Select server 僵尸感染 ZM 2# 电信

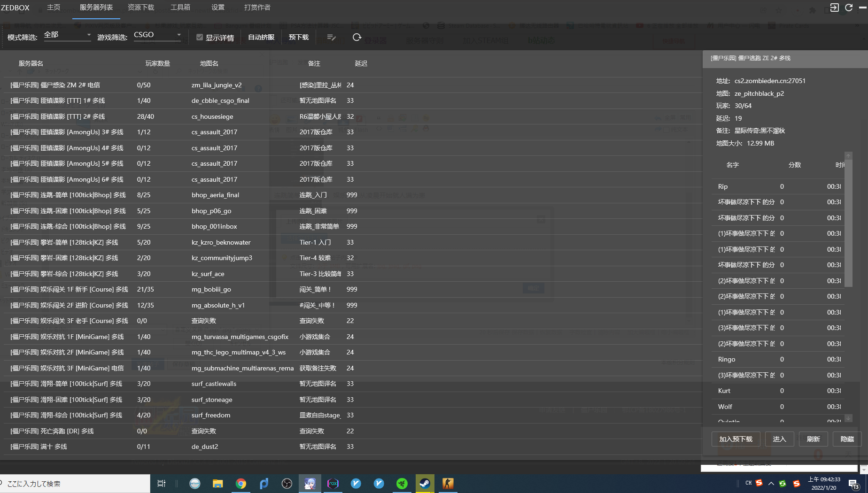(x=352, y=85)
